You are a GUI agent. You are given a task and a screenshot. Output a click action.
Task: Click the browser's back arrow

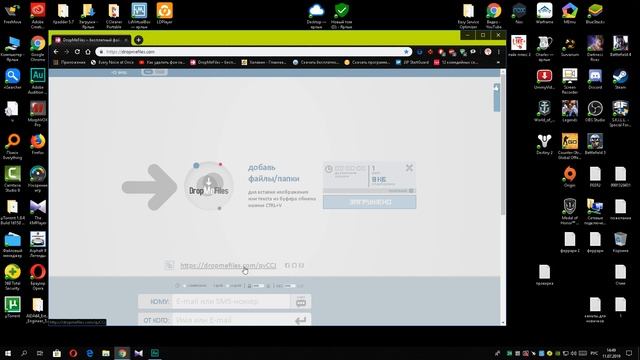56,52
